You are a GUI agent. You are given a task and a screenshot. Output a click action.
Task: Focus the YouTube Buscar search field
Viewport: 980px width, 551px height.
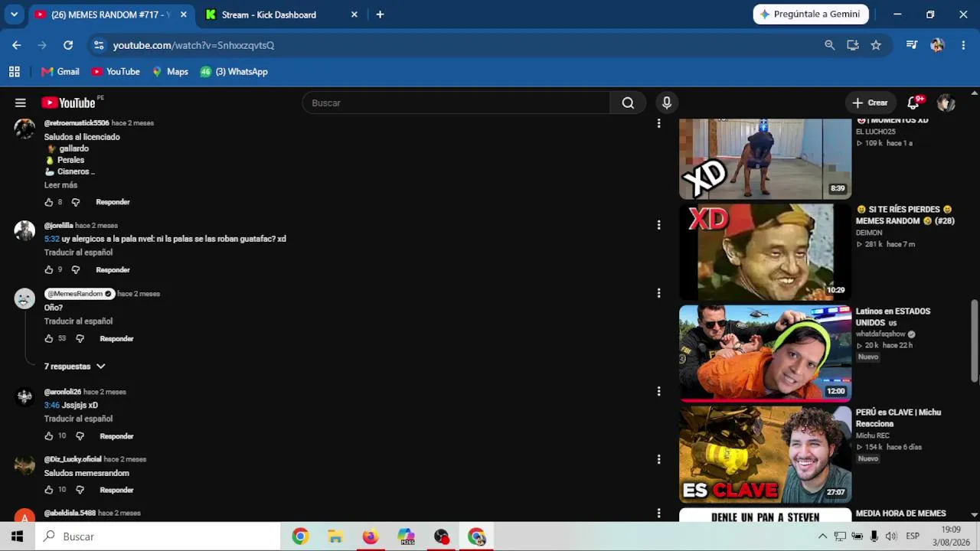click(456, 103)
